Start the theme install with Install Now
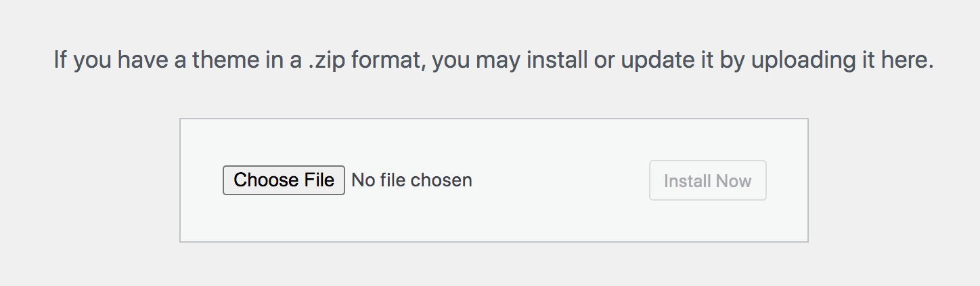 pos(707,180)
